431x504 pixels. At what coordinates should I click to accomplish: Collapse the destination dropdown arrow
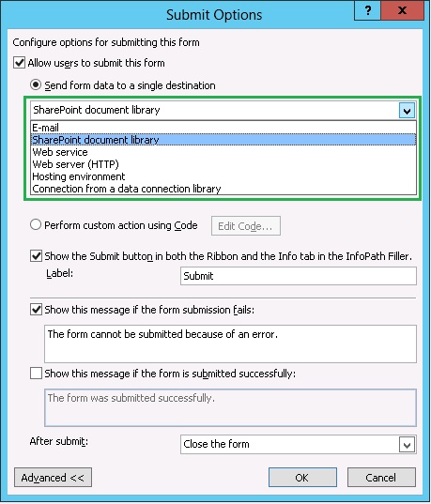407,111
